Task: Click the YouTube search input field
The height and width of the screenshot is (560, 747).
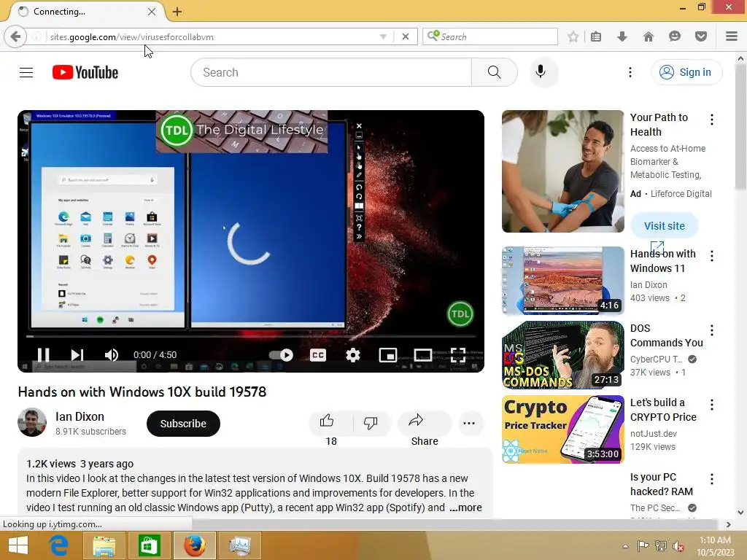Action: point(332,72)
